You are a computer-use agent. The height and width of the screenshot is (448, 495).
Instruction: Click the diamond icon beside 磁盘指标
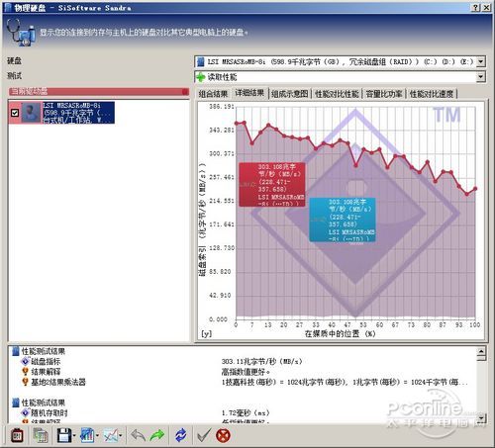click(x=26, y=362)
